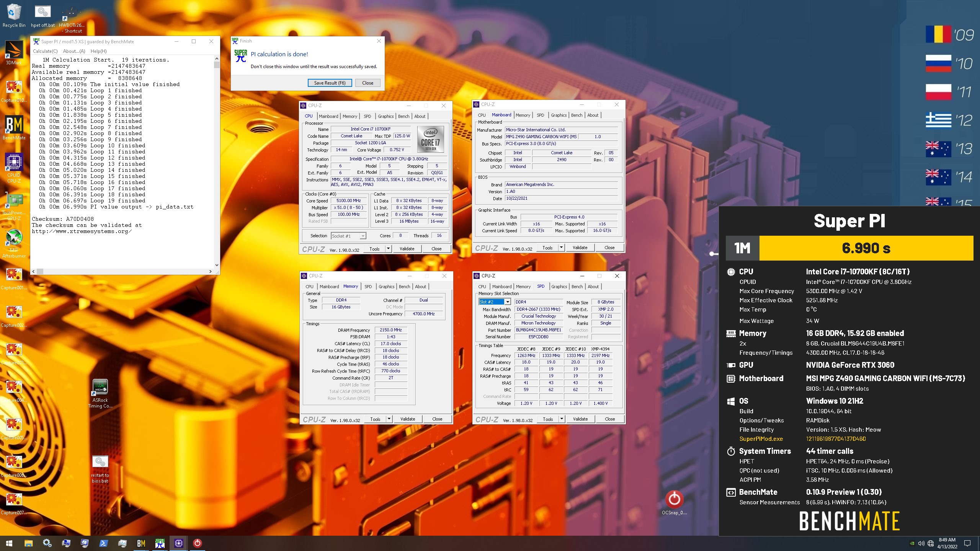Expand Tools arrow in CPU tab window
Viewport: 980px width, 551px height.
tap(388, 249)
